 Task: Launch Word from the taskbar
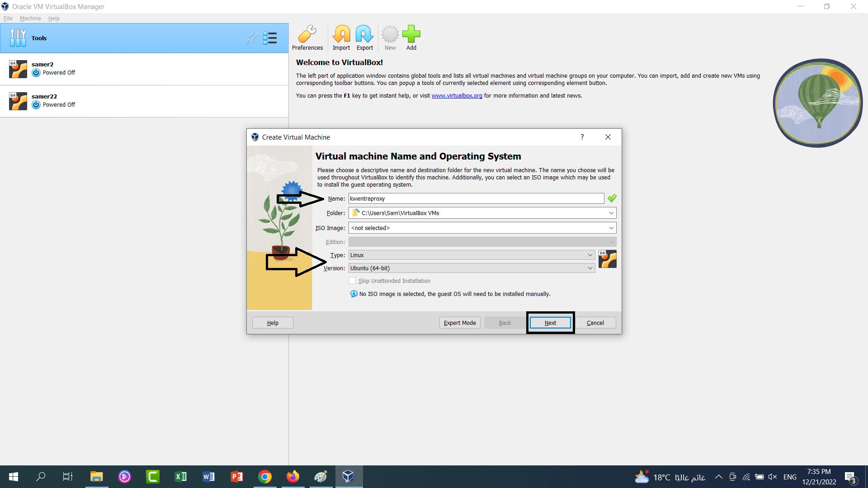(208, 477)
